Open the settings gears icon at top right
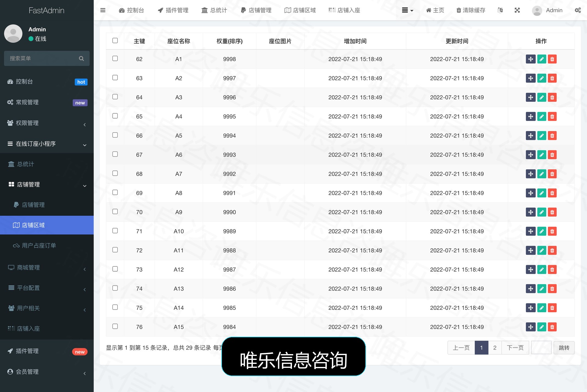 click(578, 10)
